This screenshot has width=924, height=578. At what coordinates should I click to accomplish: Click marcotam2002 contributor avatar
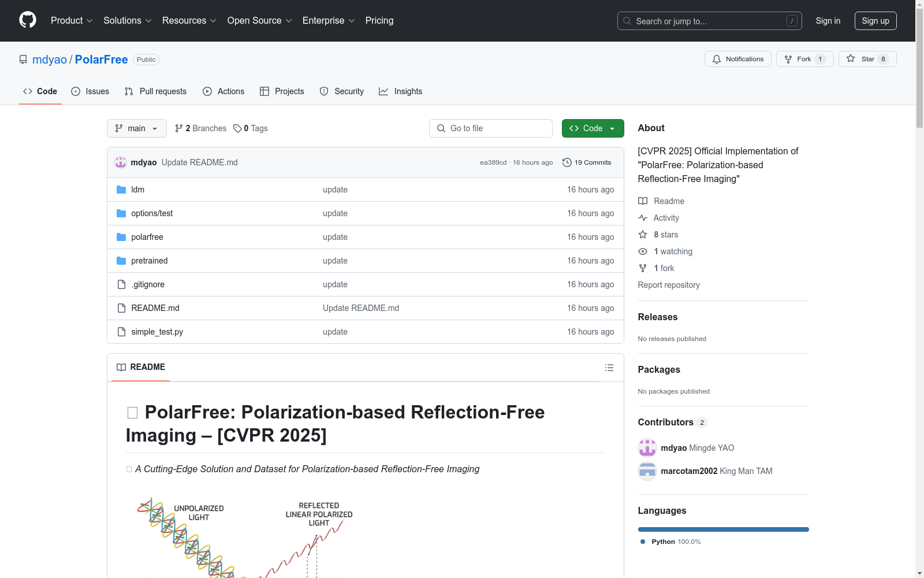click(x=647, y=471)
